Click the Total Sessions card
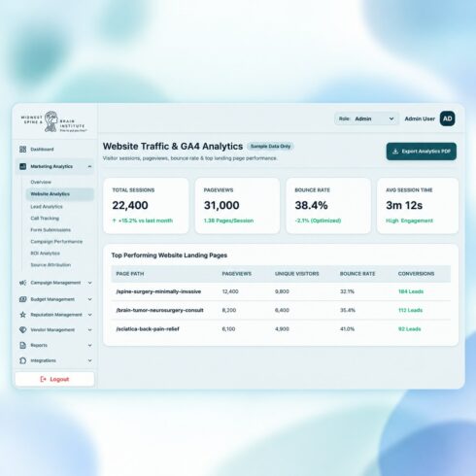Image resolution: width=476 pixels, height=476 pixels. (146, 206)
